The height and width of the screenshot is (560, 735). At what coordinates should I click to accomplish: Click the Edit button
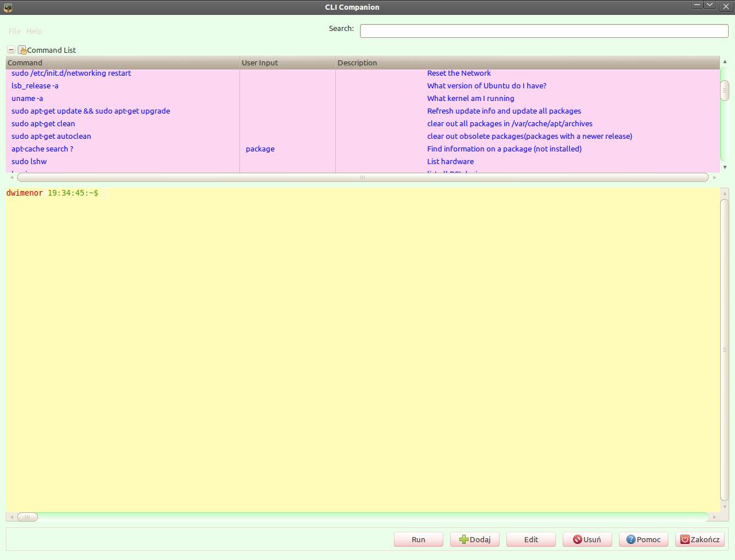coord(531,539)
